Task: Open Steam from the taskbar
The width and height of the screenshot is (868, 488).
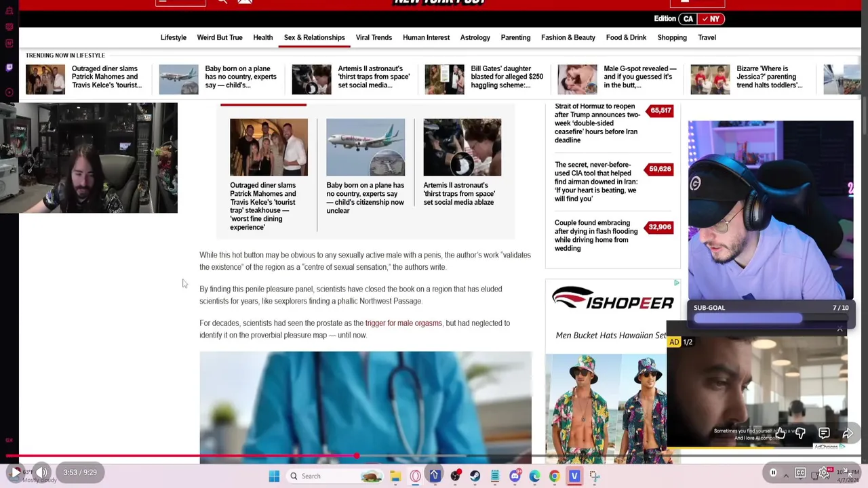Action: tap(475, 476)
